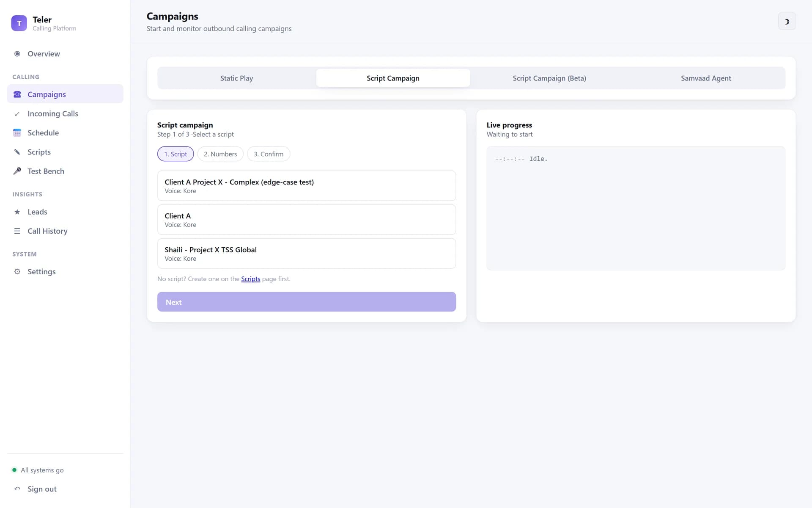Go to the 2. Numbers step
The image size is (812, 508).
pos(220,154)
